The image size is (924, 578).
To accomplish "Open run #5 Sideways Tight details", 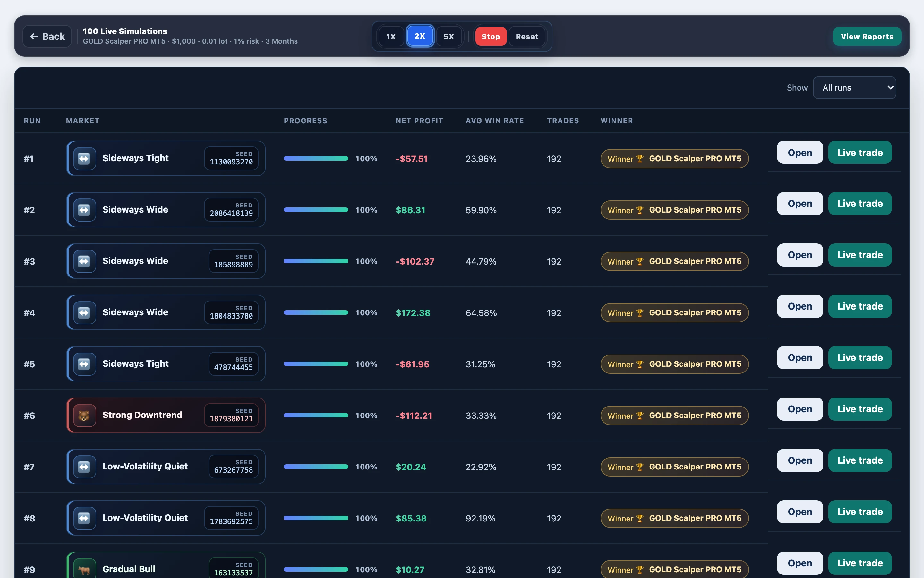I will [x=800, y=358].
